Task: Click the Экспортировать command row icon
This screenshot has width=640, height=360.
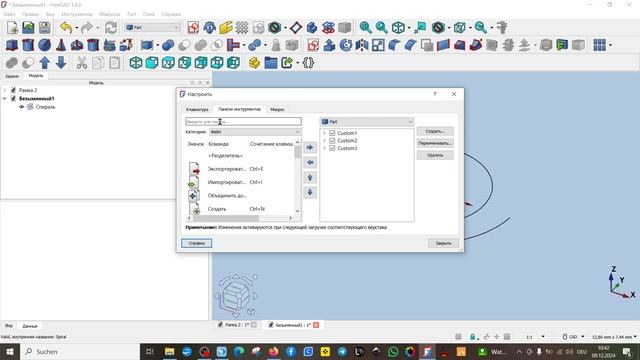Action: tap(194, 169)
